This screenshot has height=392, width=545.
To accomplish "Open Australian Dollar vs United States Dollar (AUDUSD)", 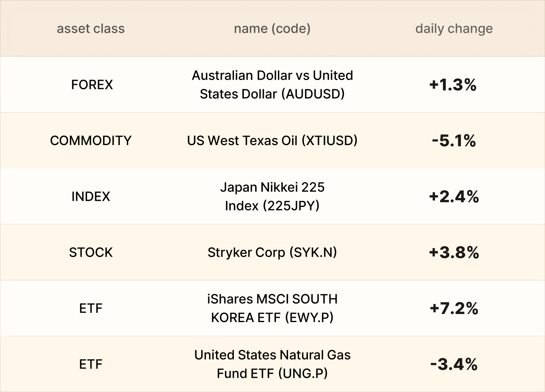I will click(x=272, y=85).
